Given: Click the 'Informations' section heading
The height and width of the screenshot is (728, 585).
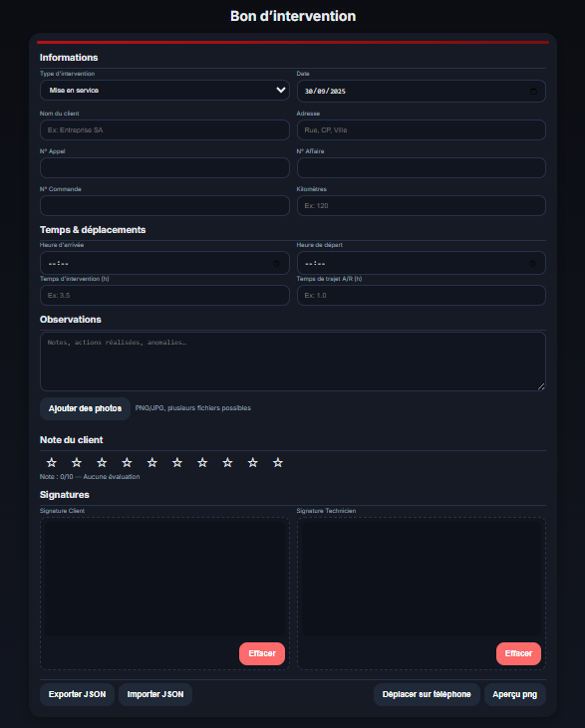Looking at the screenshot, I should coord(69,58).
